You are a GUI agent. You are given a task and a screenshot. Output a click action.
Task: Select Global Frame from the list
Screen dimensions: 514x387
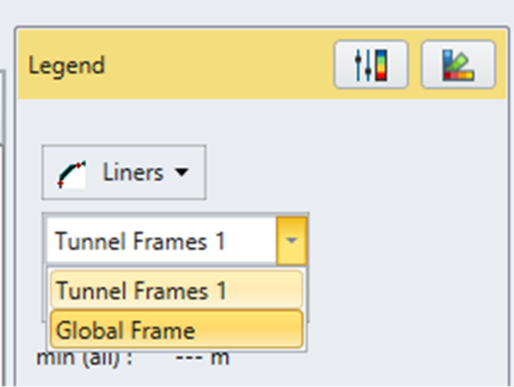pyautogui.click(x=176, y=330)
